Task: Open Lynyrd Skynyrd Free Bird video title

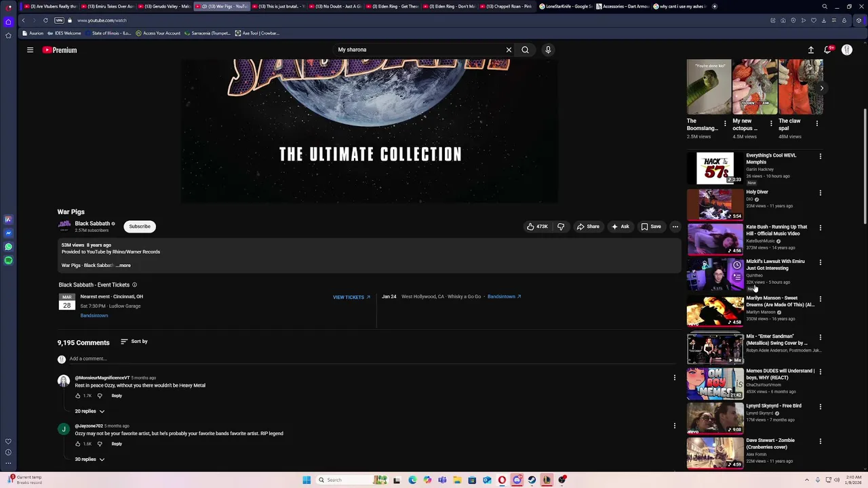Action: [774, 406]
